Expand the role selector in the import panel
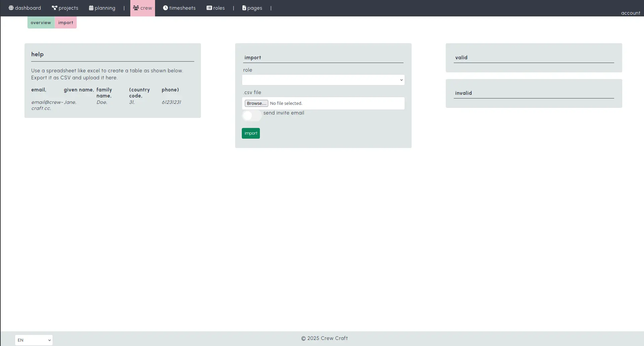 323,80
